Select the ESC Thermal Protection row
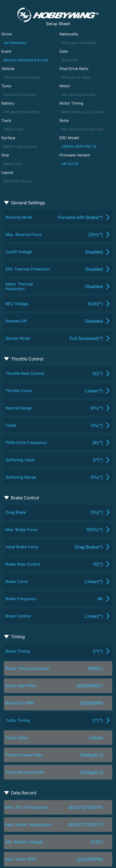This screenshot has width=116, height=868. pyautogui.click(x=58, y=269)
